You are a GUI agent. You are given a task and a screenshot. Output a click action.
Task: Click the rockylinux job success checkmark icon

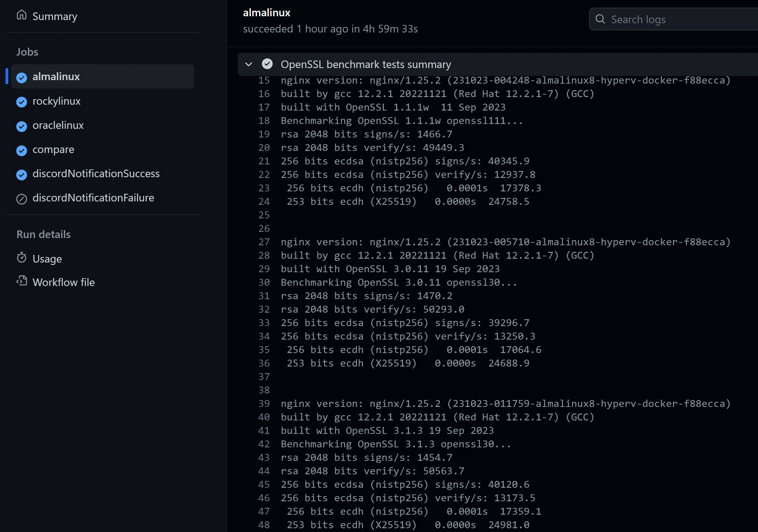coord(22,102)
